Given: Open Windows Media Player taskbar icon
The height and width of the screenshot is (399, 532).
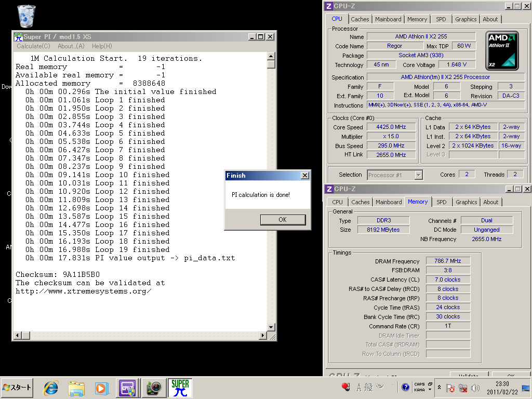Looking at the screenshot, I should pos(101,388).
